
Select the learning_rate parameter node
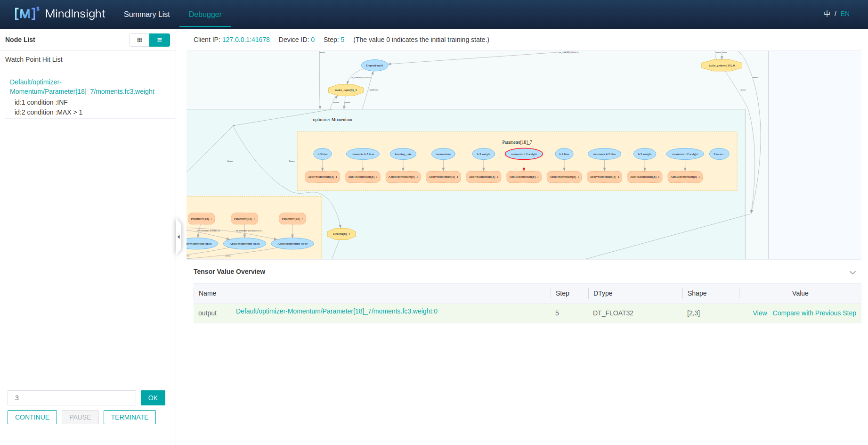point(403,154)
